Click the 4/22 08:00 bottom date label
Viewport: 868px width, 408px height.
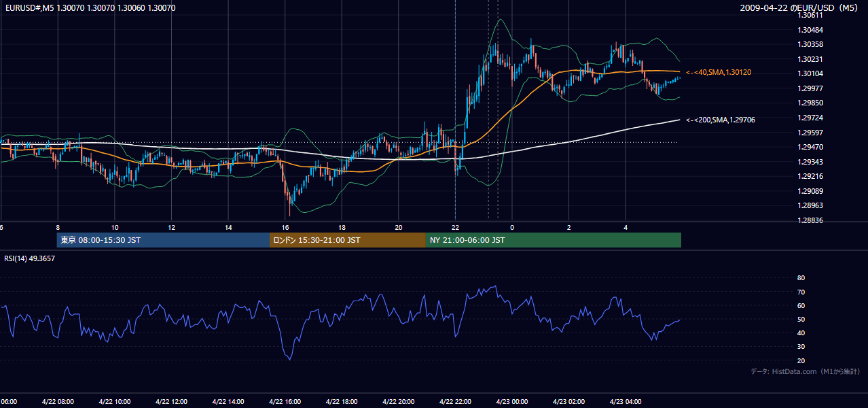point(58,402)
